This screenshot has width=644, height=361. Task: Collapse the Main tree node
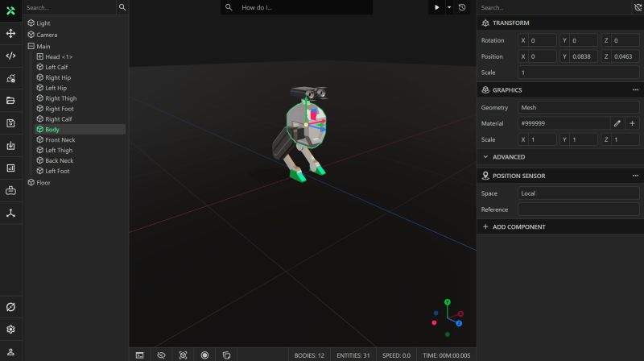[31, 46]
